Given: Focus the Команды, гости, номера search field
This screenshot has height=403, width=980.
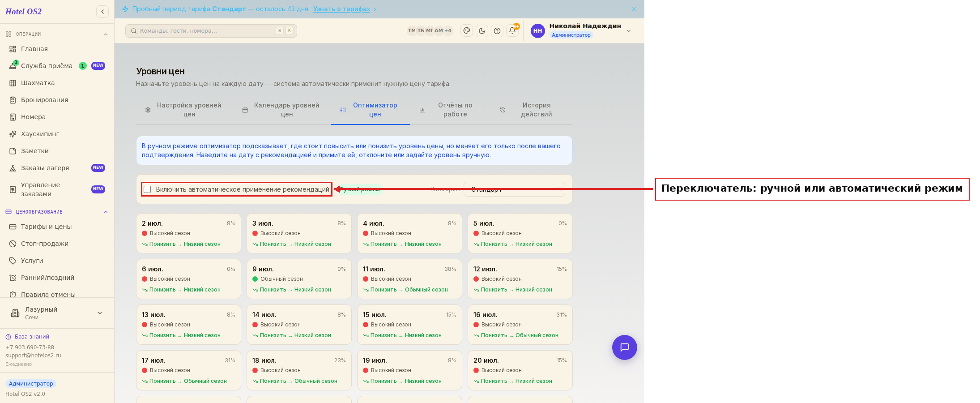Looking at the screenshot, I should [x=211, y=31].
